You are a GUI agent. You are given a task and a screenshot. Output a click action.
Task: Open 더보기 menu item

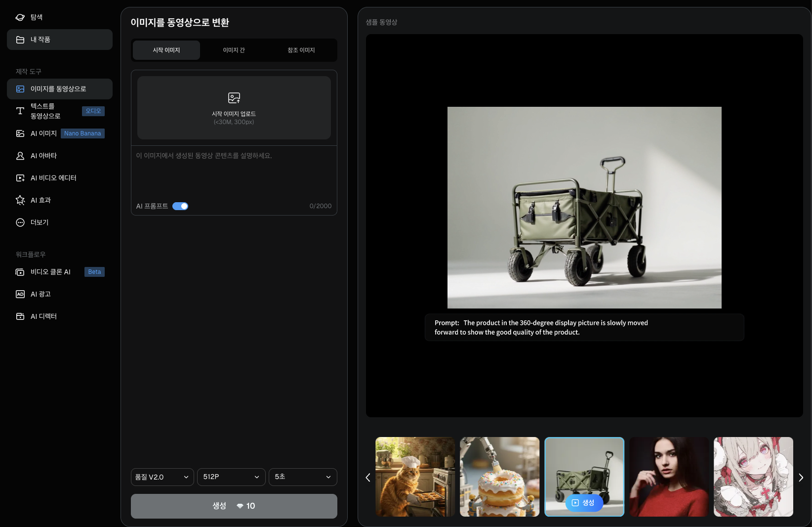(x=60, y=222)
